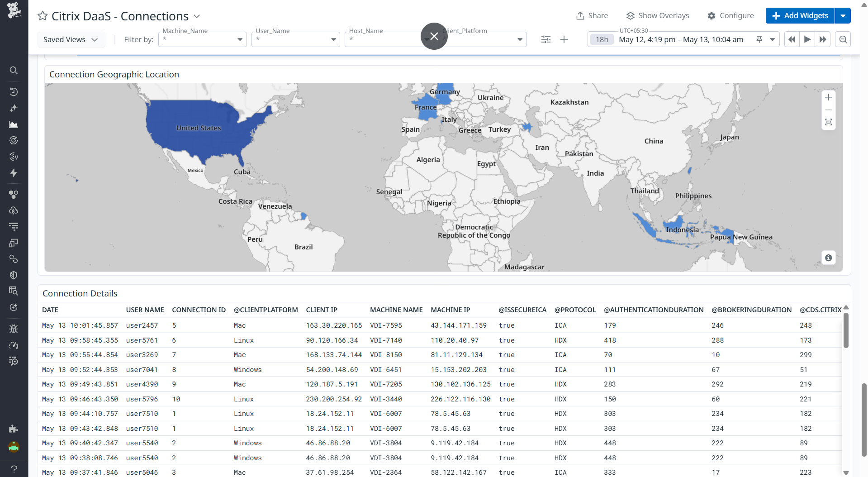Step time range backward
The width and height of the screenshot is (868, 477).
pyautogui.click(x=792, y=39)
